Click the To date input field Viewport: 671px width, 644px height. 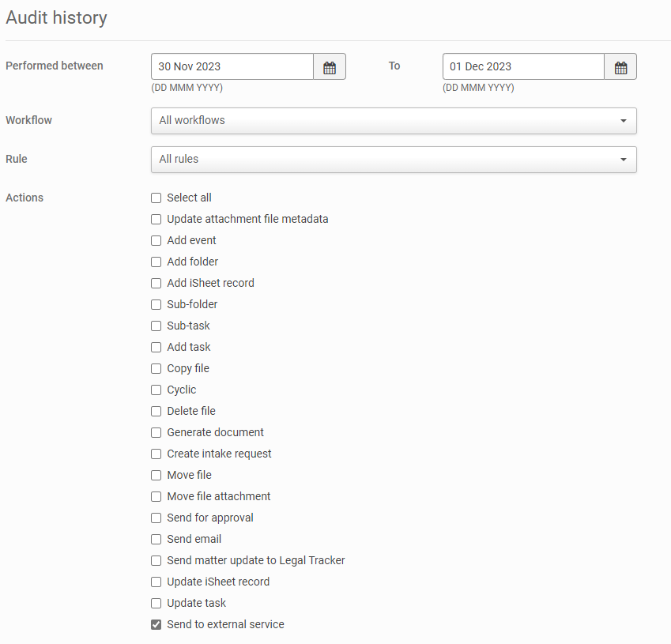pos(523,67)
